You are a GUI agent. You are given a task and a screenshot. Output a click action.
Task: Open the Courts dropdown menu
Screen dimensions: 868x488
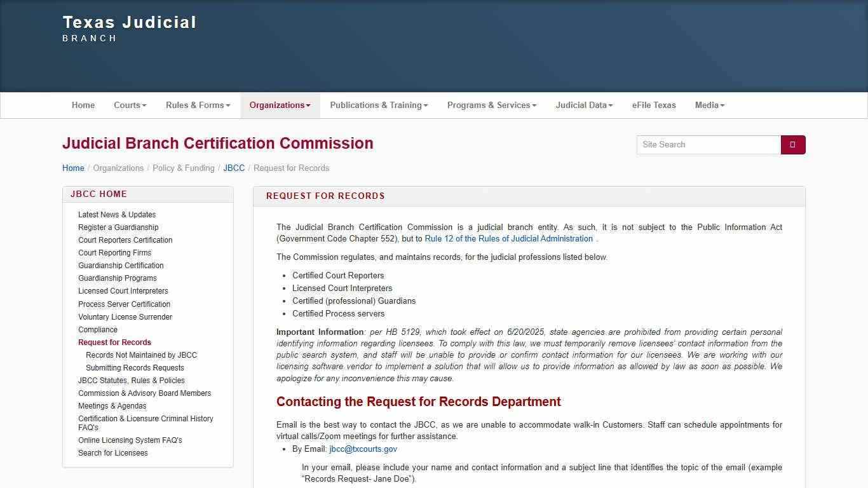point(130,105)
